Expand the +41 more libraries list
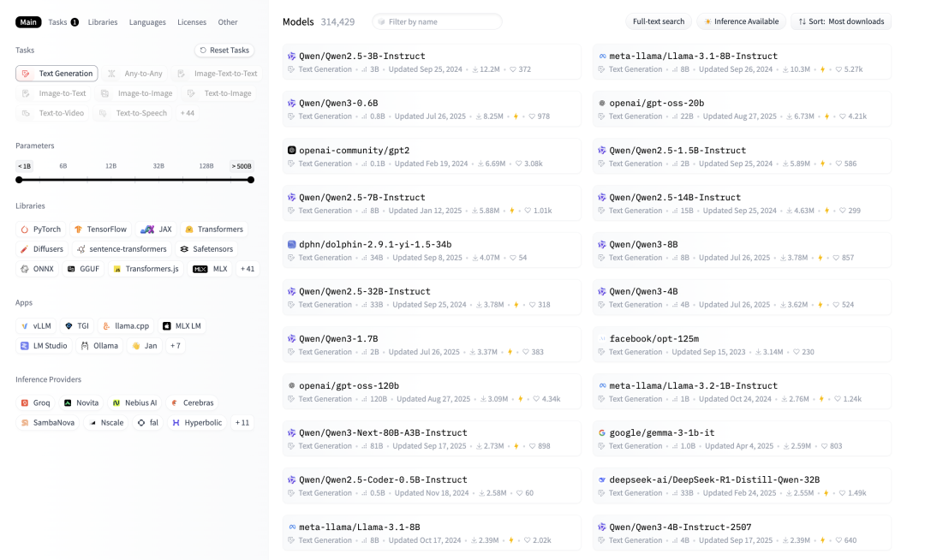The image size is (925, 560). [248, 269]
